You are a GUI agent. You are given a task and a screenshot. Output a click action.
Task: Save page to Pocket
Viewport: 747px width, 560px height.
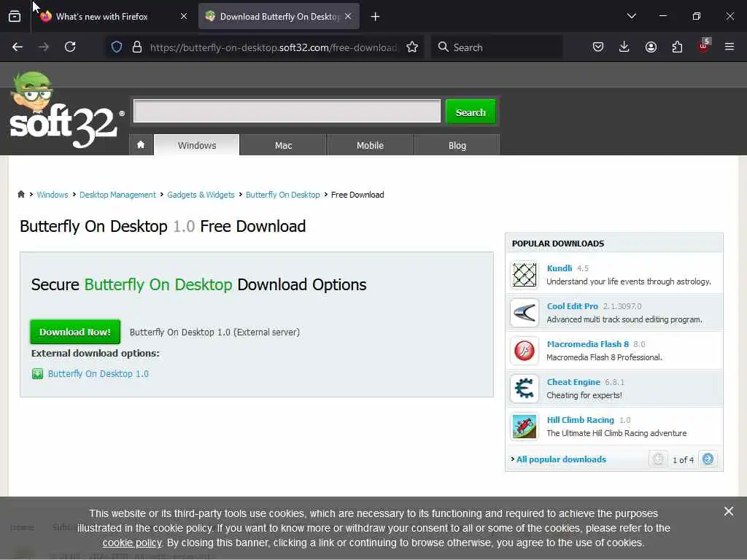tap(598, 47)
